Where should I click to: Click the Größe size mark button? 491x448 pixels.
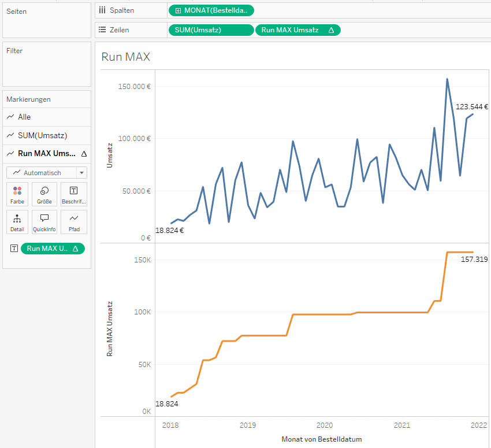(44, 194)
